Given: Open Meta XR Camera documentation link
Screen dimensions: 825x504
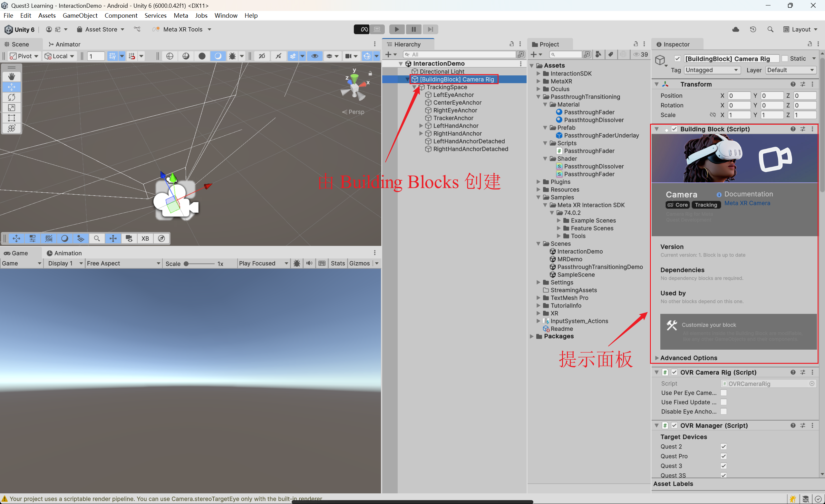Looking at the screenshot, I should tap(747, 203).
